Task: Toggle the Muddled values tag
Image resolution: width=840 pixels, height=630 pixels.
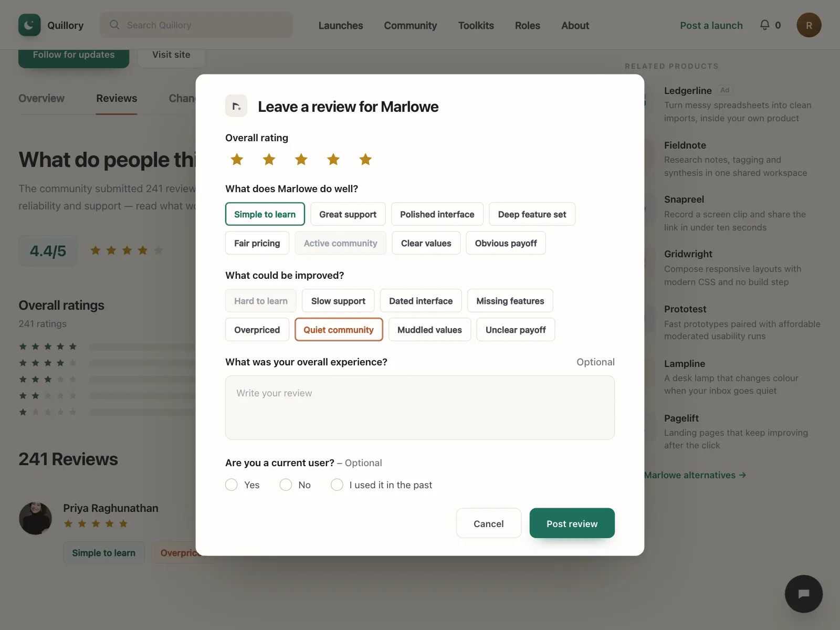Action: (x=430, y=330)
